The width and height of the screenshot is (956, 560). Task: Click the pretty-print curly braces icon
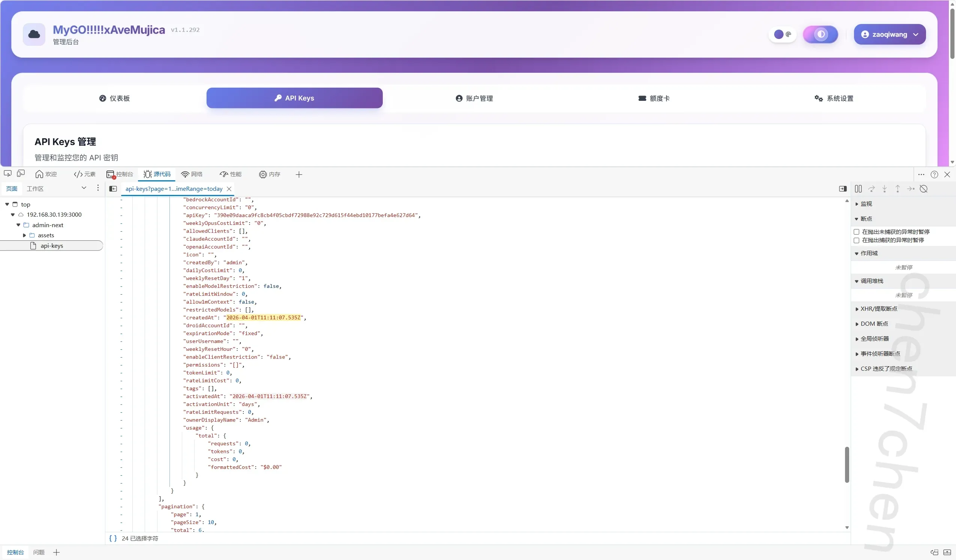coord(113,538)
